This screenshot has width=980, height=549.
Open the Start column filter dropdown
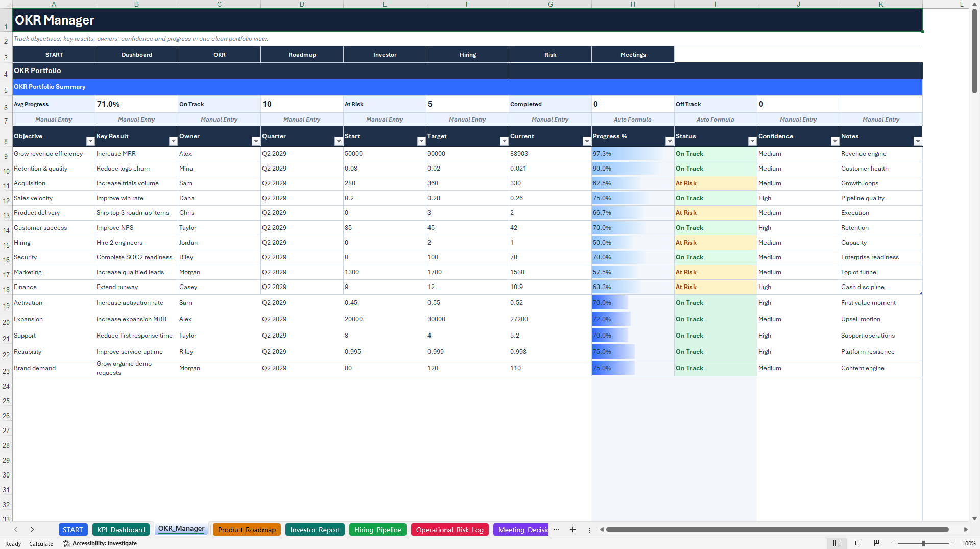tap(421, 141)
